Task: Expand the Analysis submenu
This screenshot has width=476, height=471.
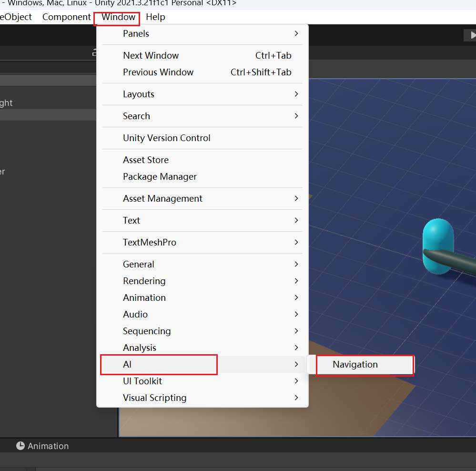Action: tap(203, 348)
